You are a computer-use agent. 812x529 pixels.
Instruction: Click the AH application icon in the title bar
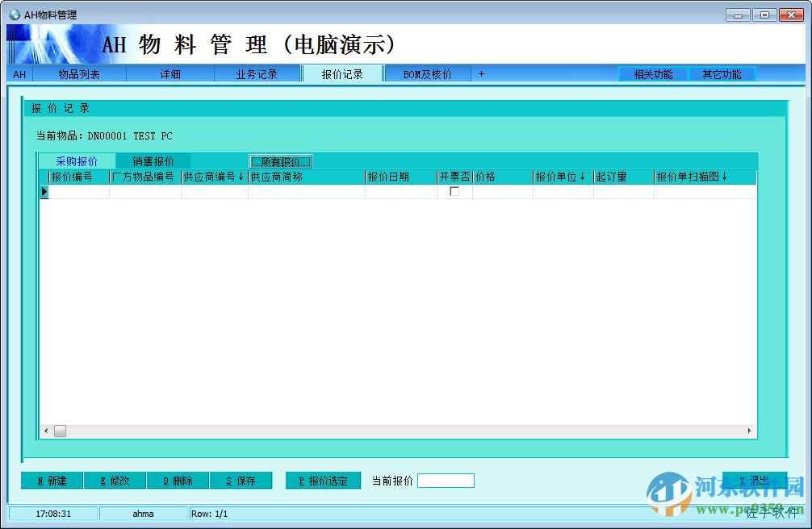[x=15, y=14]
